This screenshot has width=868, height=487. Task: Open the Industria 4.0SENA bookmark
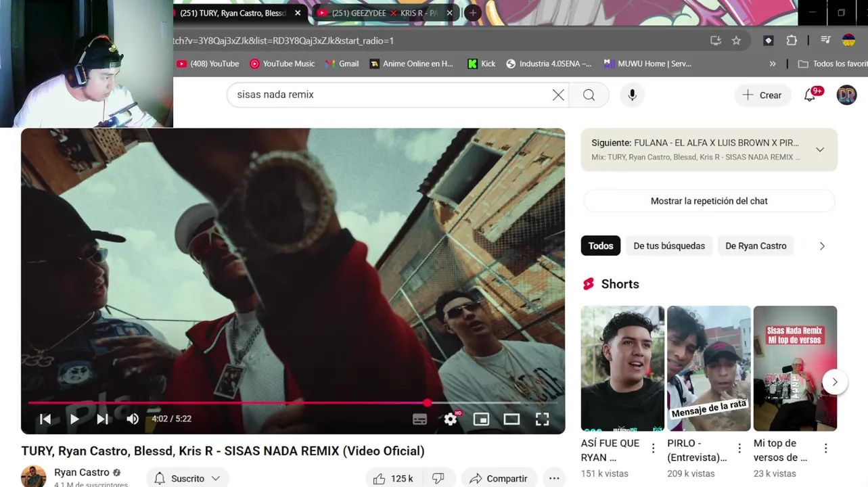[549, 64]
